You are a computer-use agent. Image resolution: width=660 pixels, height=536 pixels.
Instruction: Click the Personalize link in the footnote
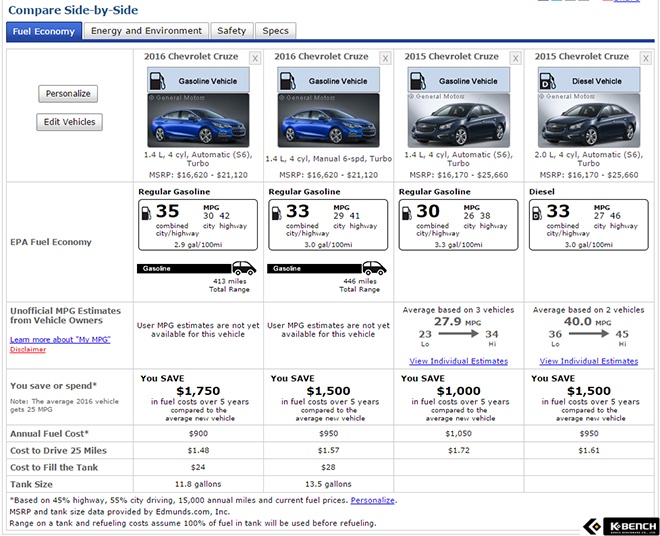click(373, 500)
